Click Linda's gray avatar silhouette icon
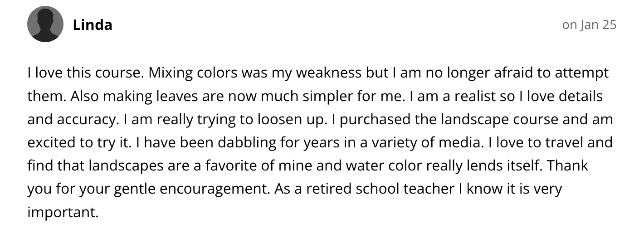This screenshot has width=644, height=229. pos(45,24)
